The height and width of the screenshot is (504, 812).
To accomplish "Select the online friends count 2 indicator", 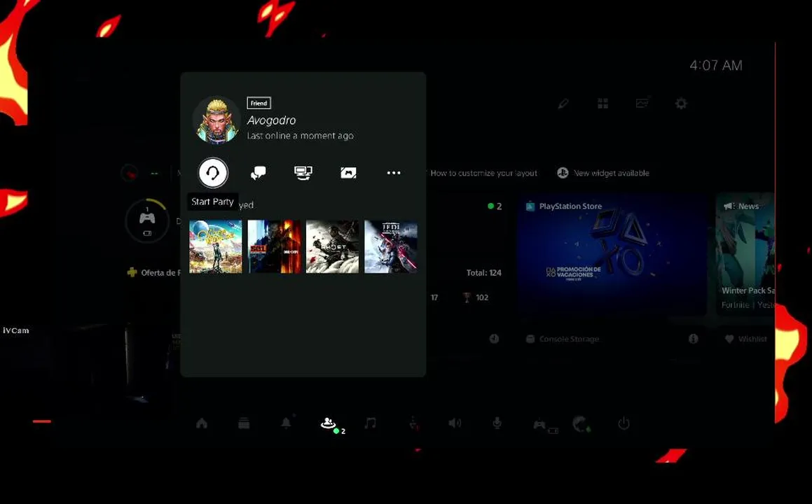I will (495, 206).
